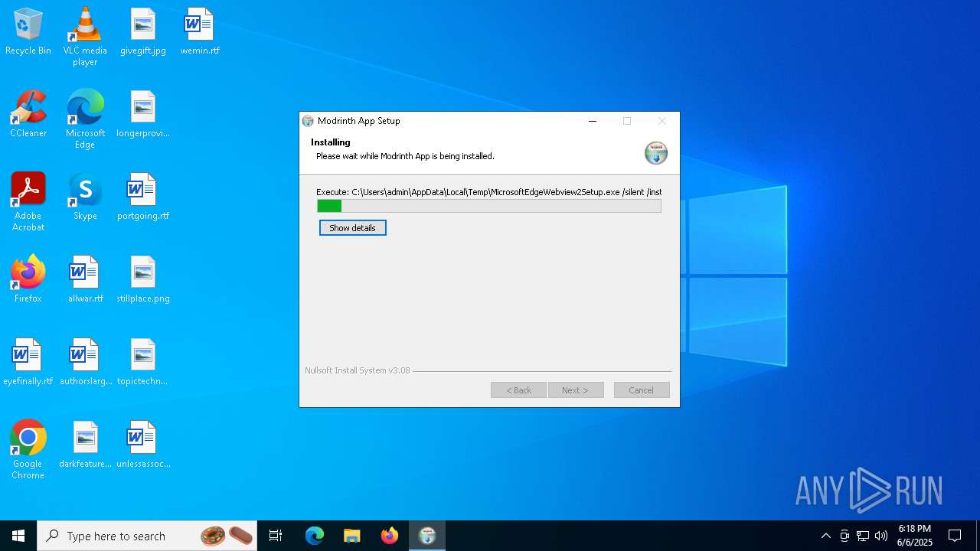
Task: Click the 'Nullsoft Install System v3.08' text
Action: tap(358, 370)
